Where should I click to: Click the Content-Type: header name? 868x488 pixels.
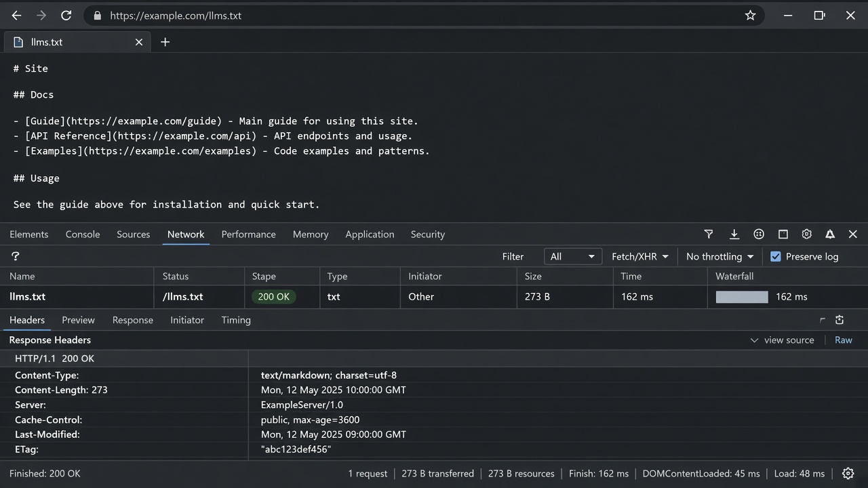(47, 375)
